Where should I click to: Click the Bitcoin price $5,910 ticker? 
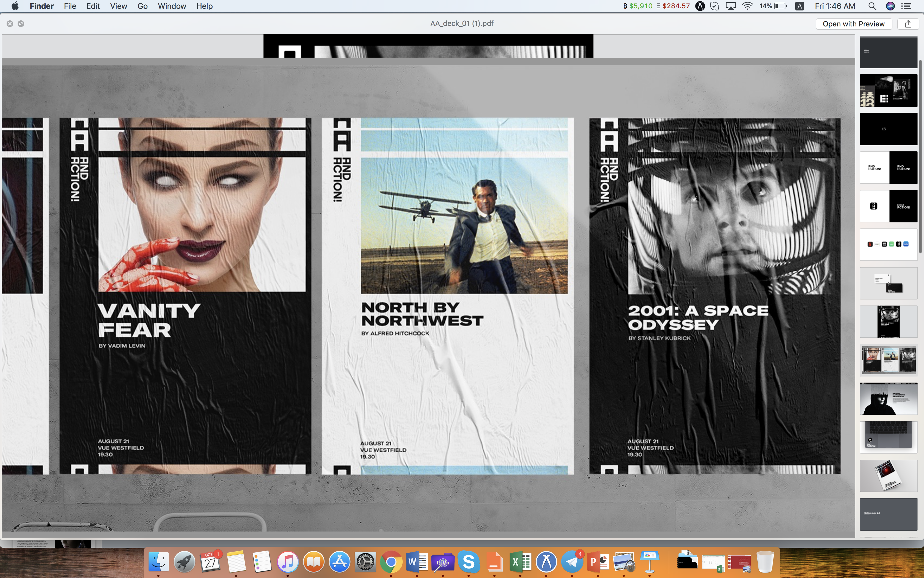[638, 6]
